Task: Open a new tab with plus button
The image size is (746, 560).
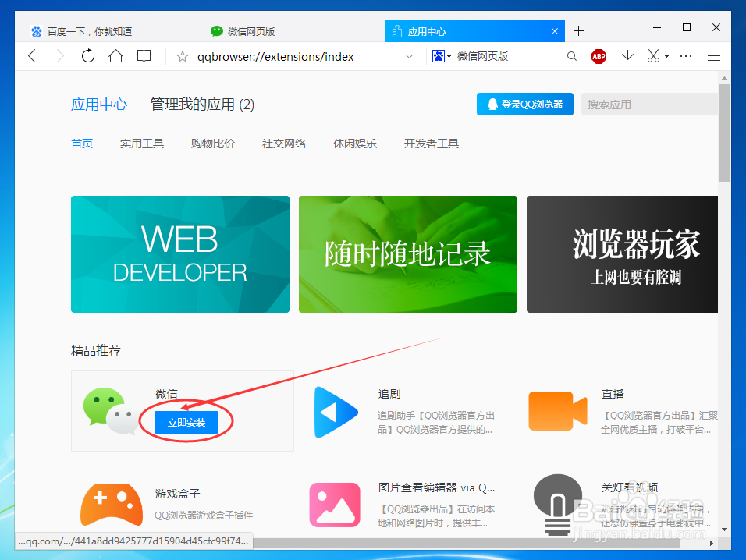Action: [578, 31]
